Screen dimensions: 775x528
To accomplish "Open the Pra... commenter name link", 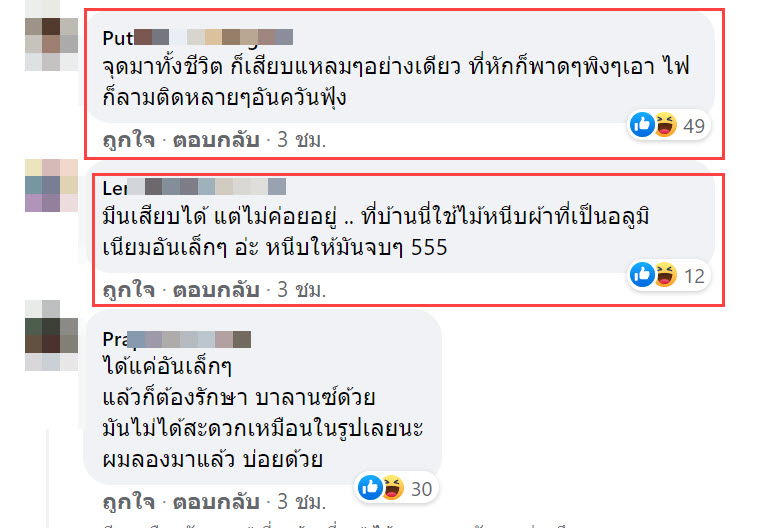I will [177, 339].
